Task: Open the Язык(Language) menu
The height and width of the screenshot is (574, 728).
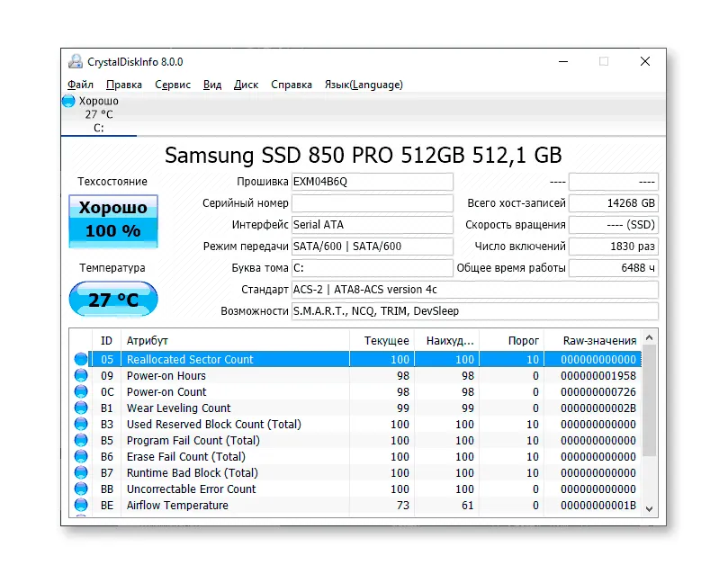Action: tap(363, 85)
